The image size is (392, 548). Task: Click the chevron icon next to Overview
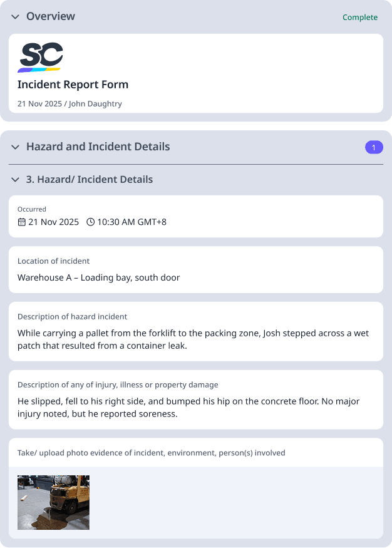click(14, 17)
